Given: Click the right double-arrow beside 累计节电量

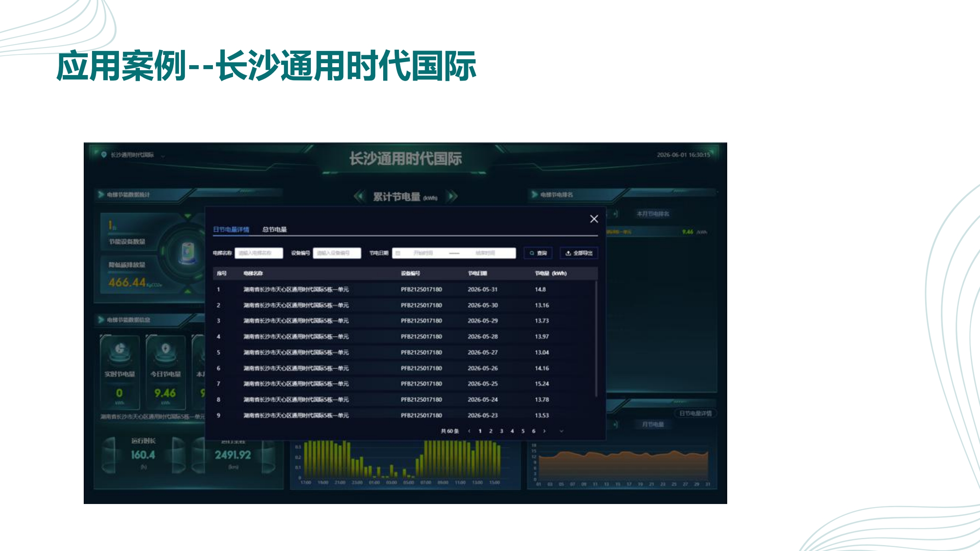Looking at the screenshot, I should (x=452, y=196).
